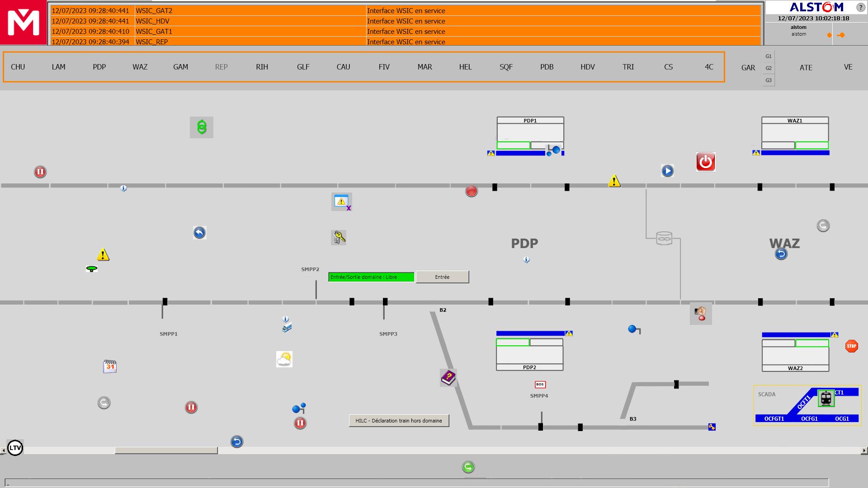
Task: Click the LTV label in bottom left corner
Action: 15,448
